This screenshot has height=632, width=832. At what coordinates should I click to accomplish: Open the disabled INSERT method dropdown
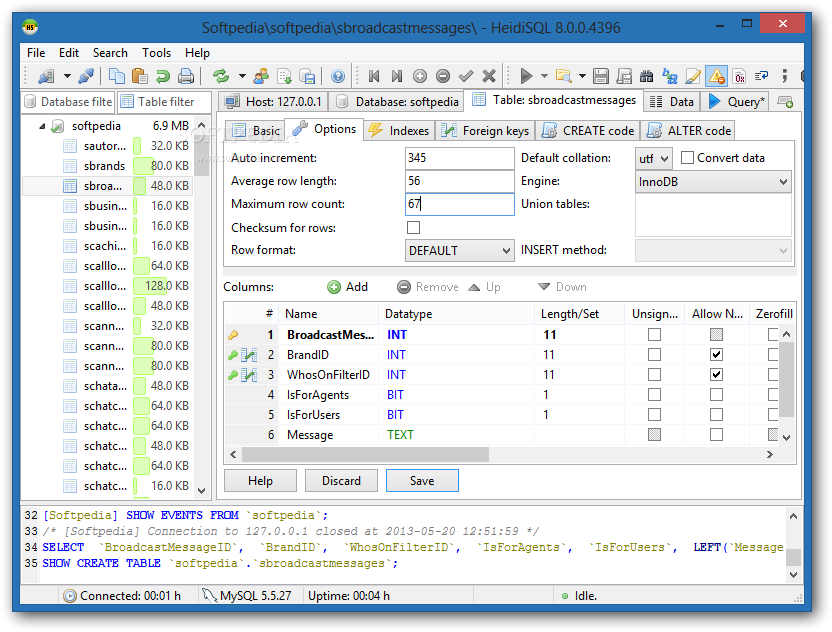coord(713,250)
